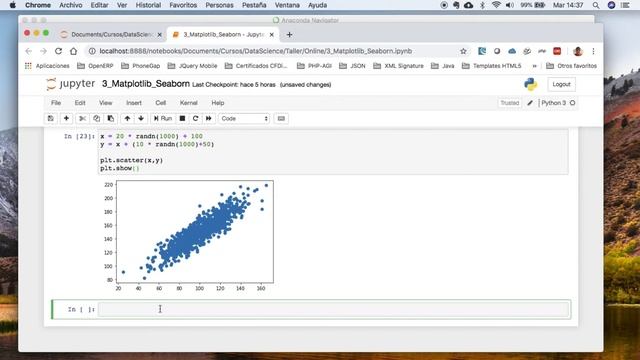Cut selected cells with the scissors icon

click(82, 118)
